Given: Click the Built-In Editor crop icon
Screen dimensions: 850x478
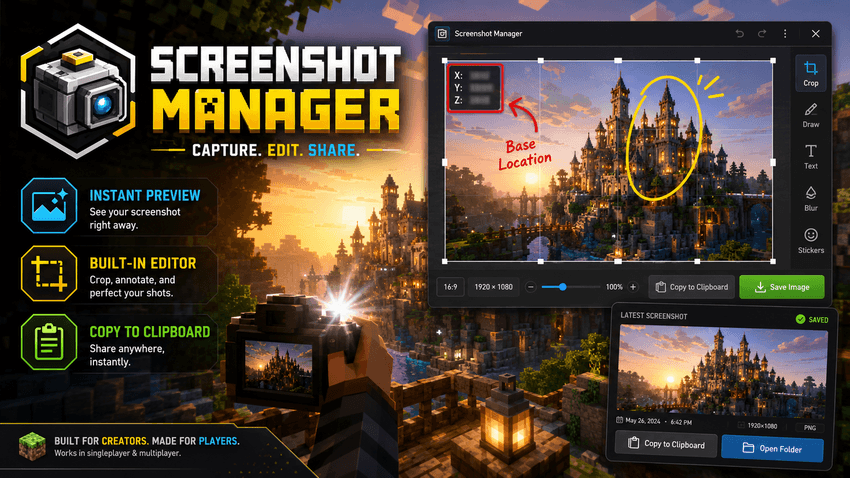Looking at the screenshot, I should (49, 274).
